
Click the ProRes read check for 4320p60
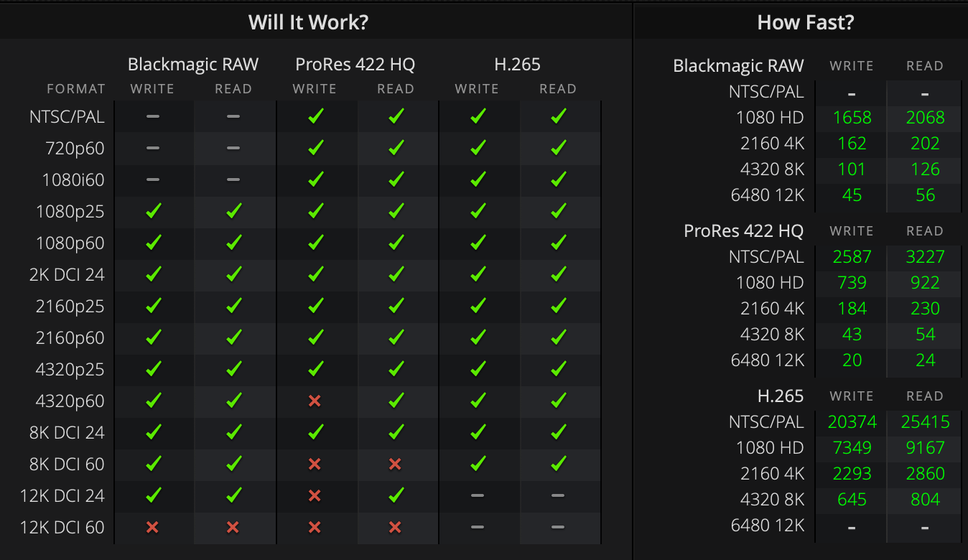(x=396, y=401)
